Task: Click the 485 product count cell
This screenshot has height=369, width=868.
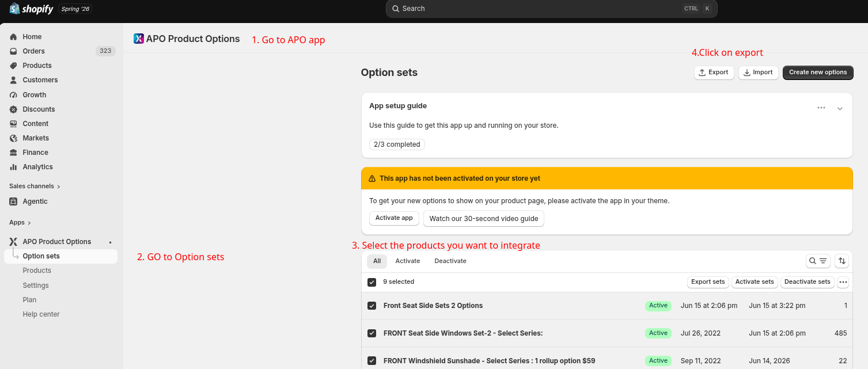Action: [841, 333]
